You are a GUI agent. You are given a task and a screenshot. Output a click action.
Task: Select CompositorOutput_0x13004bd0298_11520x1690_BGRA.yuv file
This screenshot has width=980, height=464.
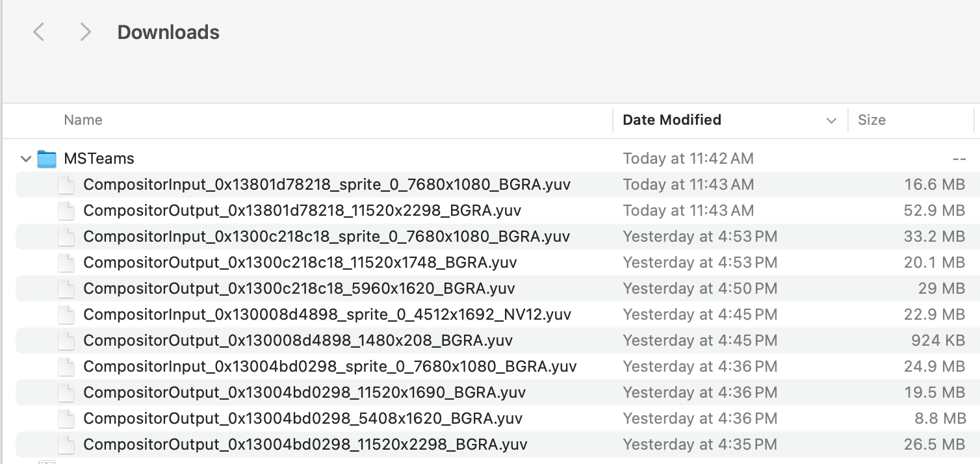[x=304, y=393]
